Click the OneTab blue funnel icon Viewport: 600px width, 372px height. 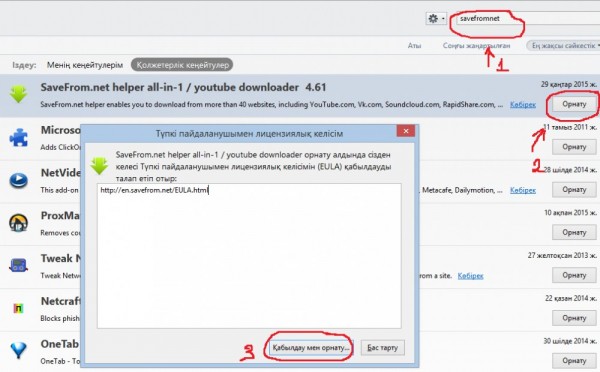(18, 350)
